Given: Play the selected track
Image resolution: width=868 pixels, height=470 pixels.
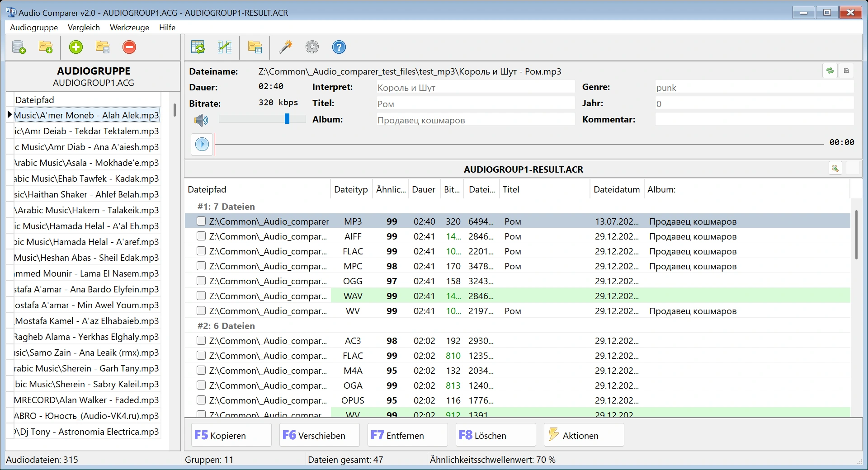Looking at the screenshot, I should coord(202,144).
